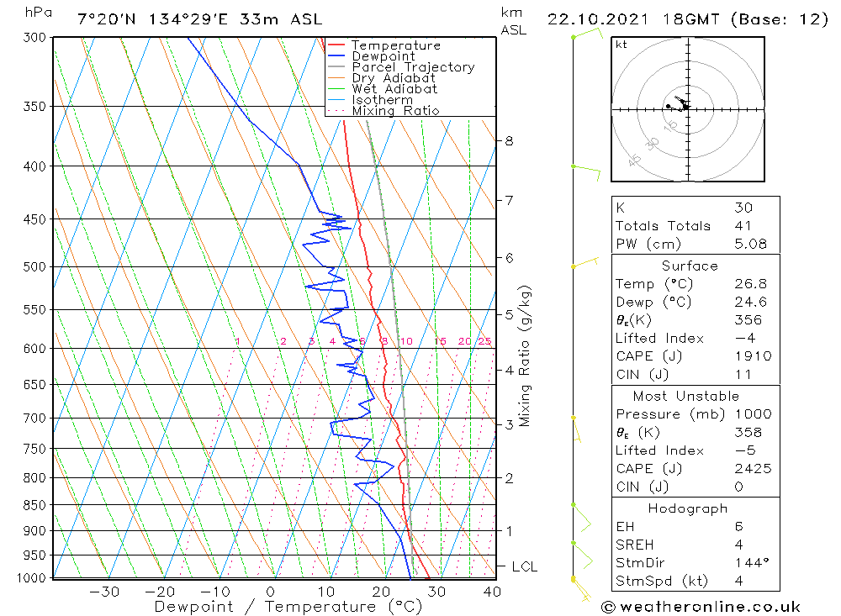The image size is (841, 616).
Task: Click the Surface section heading
Action: [x=690, y=266]
